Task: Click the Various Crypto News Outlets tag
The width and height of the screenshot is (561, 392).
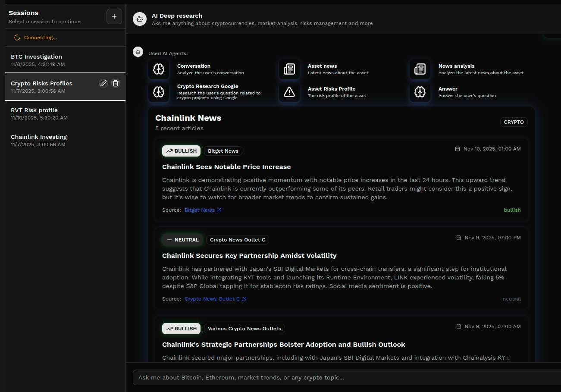Action: [244, 329]
